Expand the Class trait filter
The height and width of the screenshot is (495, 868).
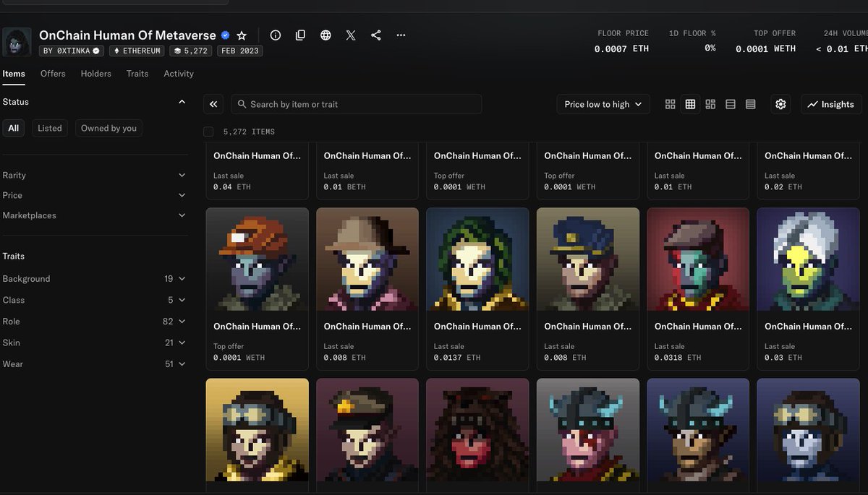click(94, 300)
